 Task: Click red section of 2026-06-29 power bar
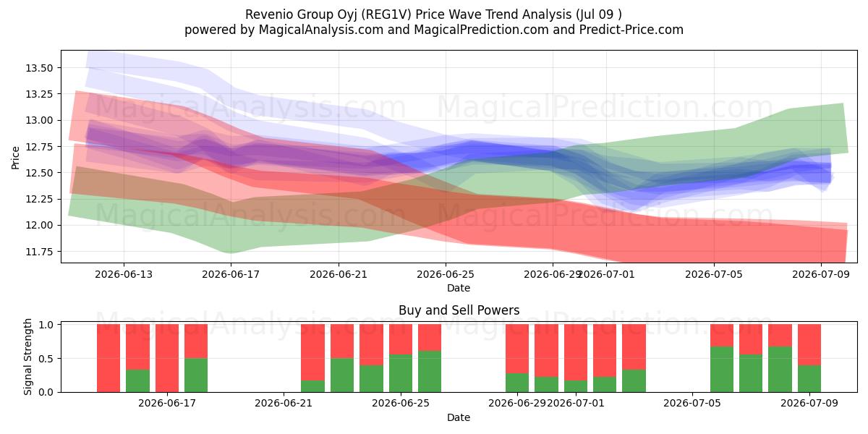(517, 349)
